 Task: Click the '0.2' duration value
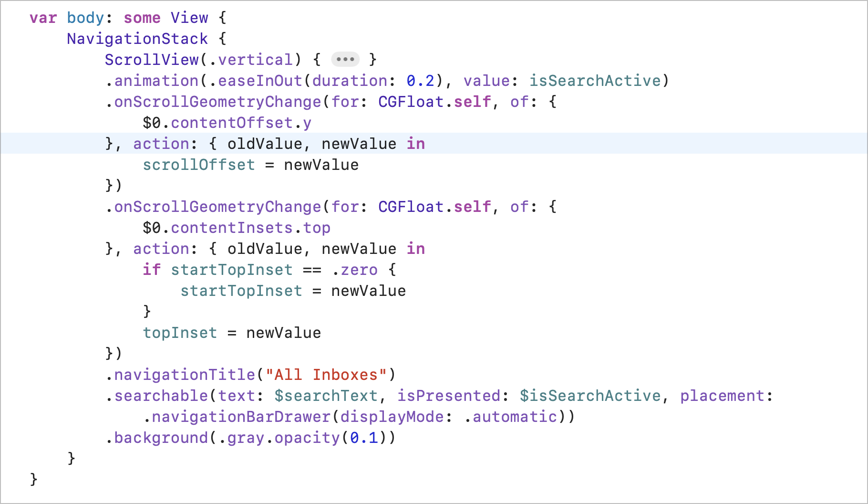click(421, 81)
